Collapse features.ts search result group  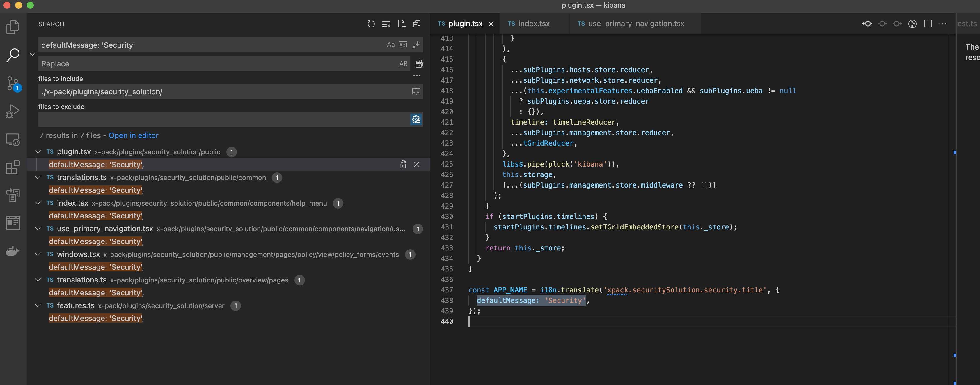(38, 306)
